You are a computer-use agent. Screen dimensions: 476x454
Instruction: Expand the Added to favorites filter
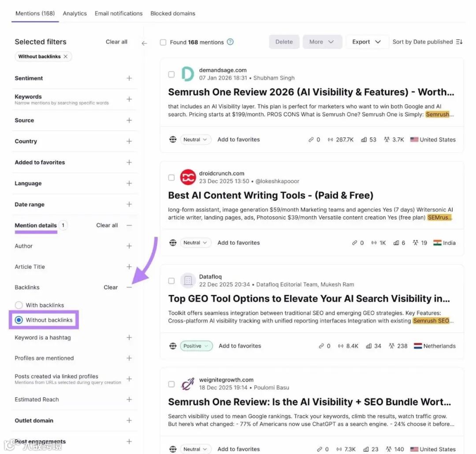point(129,163)
